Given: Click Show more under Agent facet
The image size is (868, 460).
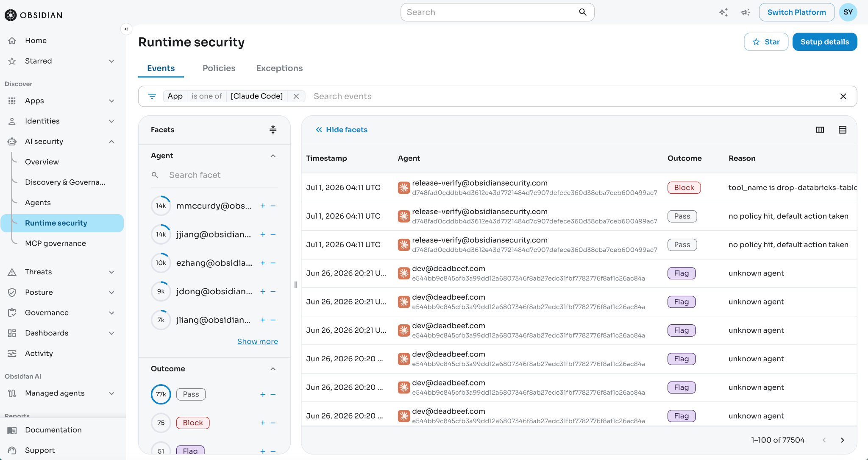Looking at the screenshot, I should click(258, 341).
